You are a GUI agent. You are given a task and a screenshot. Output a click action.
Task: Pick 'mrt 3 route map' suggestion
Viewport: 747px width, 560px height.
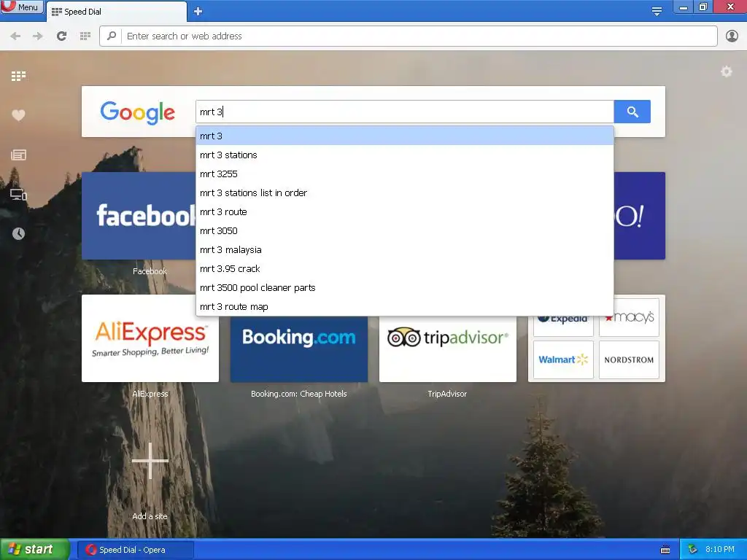404,307
